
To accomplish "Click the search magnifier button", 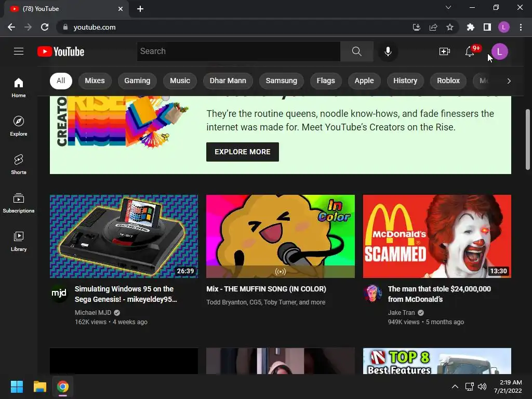I will click(x=356, y=51).
